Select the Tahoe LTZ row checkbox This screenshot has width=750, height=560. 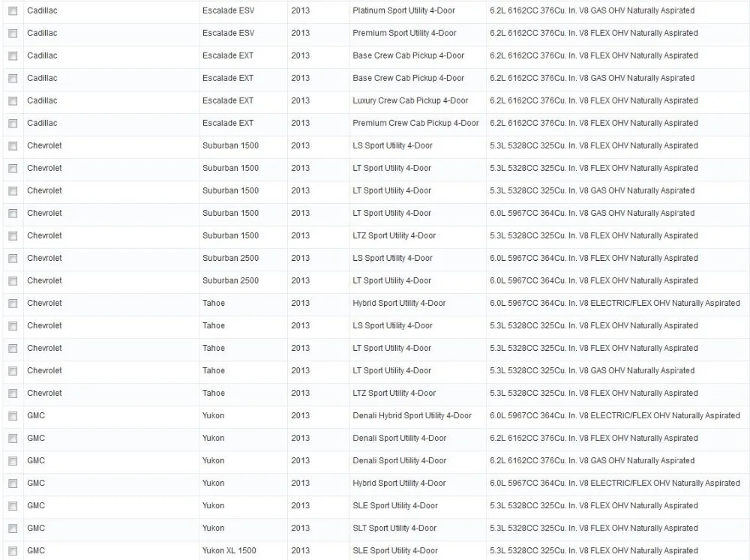coord(13,393)
